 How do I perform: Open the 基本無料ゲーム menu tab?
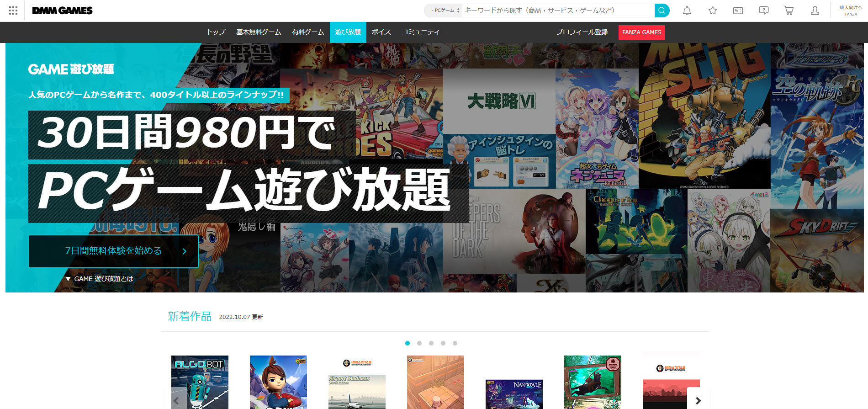[x=259, y=32]
